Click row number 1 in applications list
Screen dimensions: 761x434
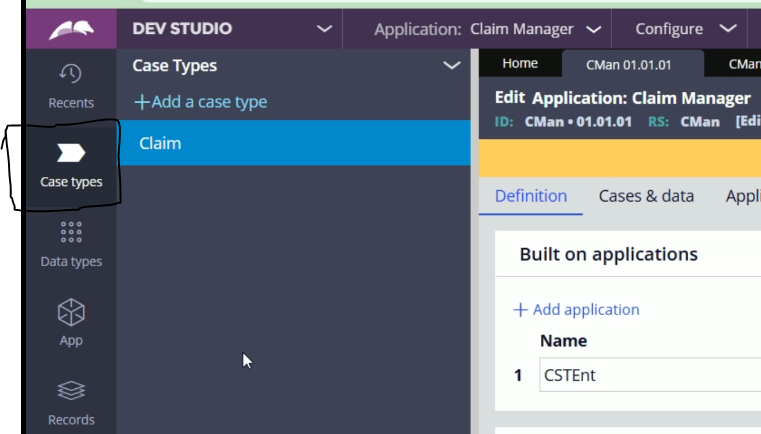pos(518,375)
